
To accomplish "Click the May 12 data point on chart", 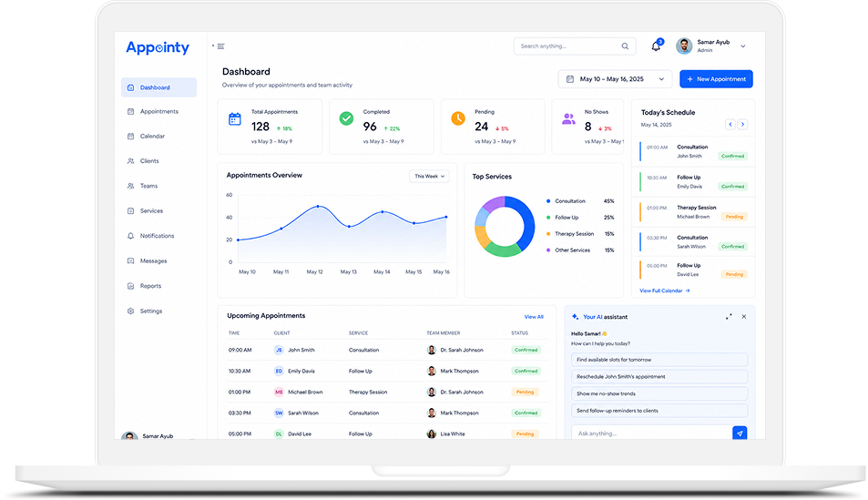I will 318,207.
